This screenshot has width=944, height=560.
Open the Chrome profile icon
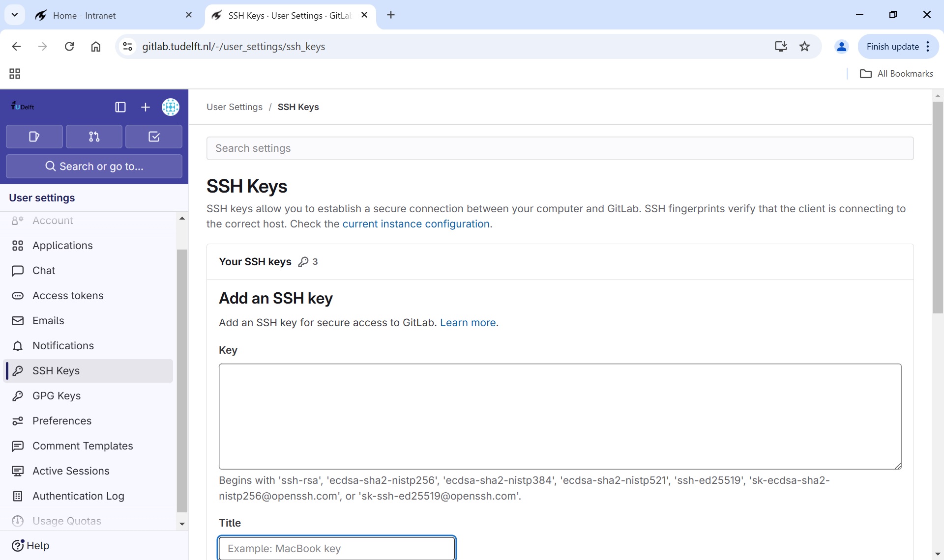pos(842,47)
